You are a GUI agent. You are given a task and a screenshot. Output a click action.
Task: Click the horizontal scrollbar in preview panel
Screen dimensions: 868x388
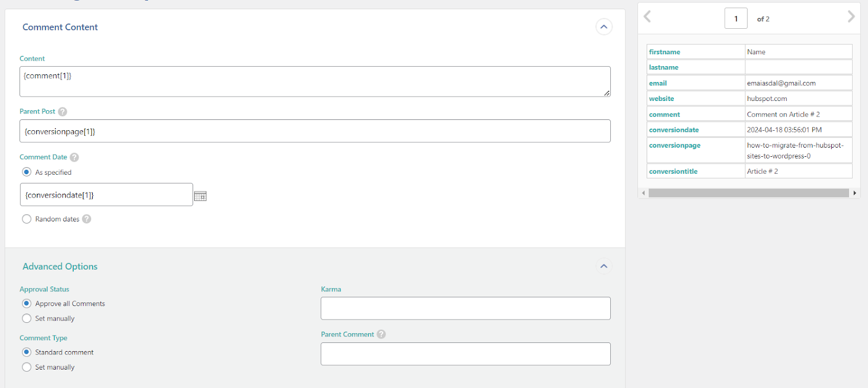click(749, 193)
